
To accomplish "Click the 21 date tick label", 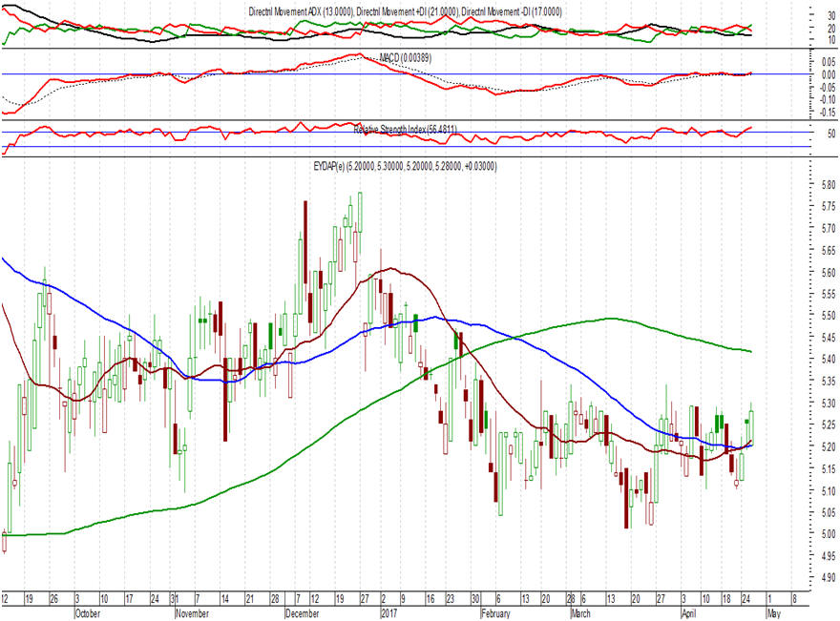I will [250, 598].
